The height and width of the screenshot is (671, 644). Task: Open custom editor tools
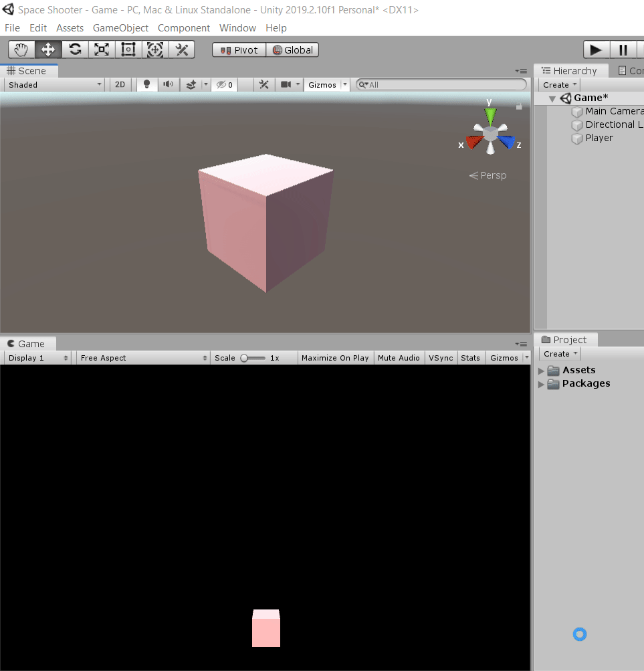(182, 50)
